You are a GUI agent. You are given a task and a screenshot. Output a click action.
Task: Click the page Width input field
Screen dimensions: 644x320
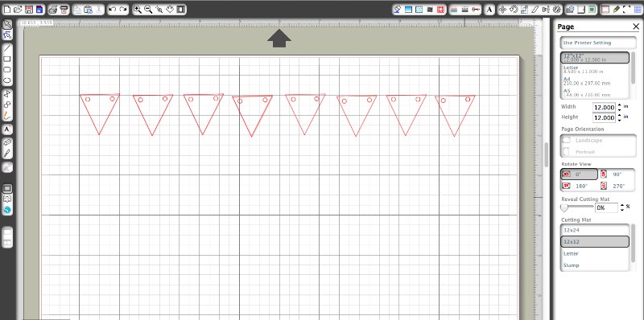(604, 108)
